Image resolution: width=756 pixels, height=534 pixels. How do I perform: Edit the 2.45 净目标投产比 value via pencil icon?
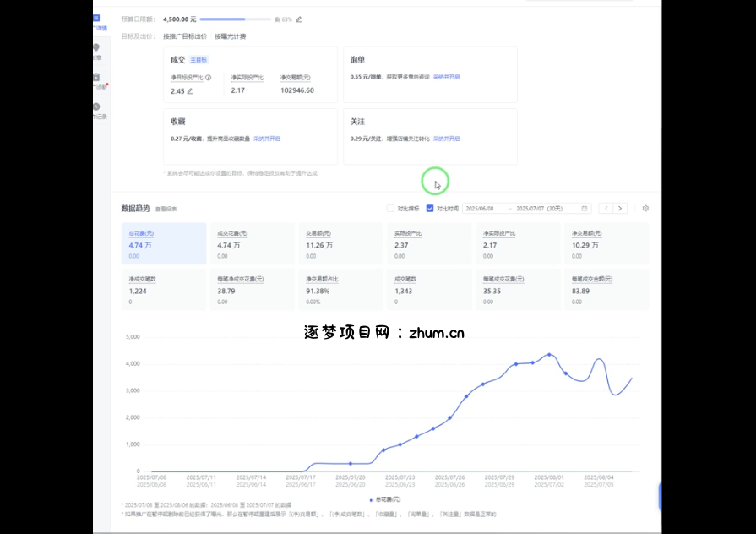pos(190,90)
